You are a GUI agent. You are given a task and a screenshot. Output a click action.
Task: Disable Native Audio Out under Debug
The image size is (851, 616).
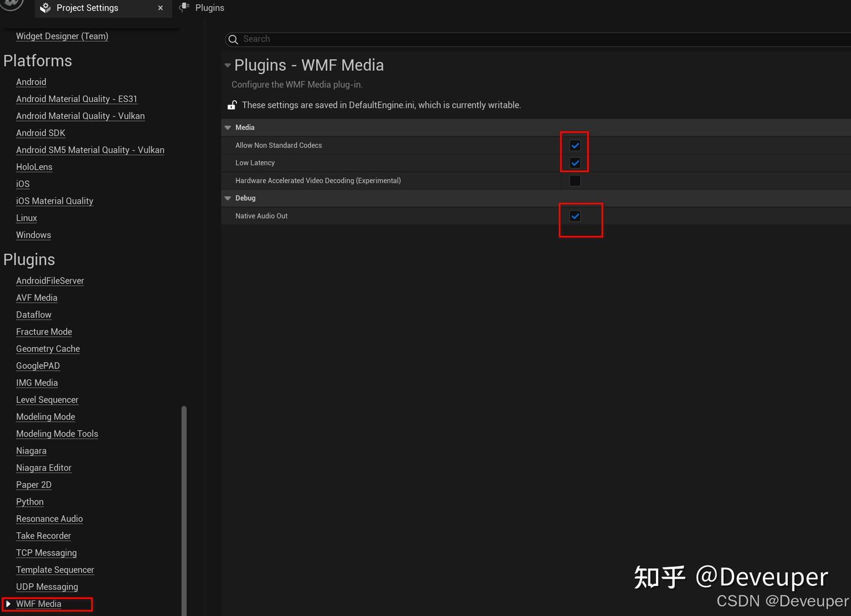click(574, 216)
